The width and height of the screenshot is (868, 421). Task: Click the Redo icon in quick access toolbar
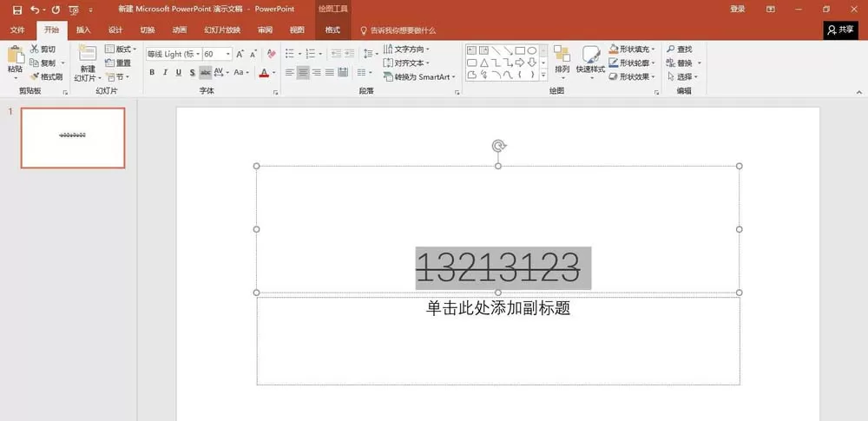[56, 10]
